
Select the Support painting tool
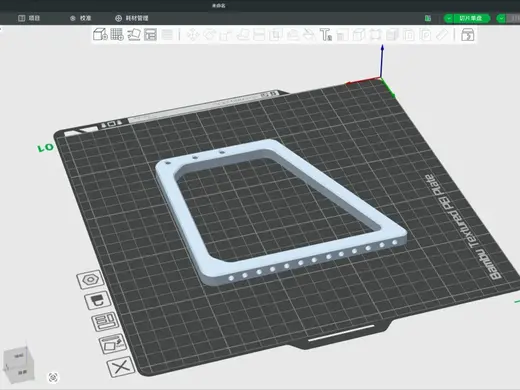tap(293, 35)
